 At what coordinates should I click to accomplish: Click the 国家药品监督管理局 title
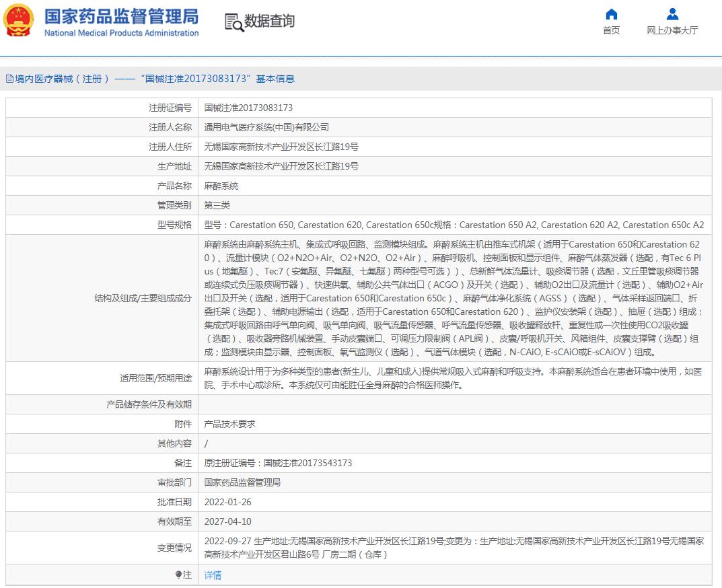tap(121, 17)
